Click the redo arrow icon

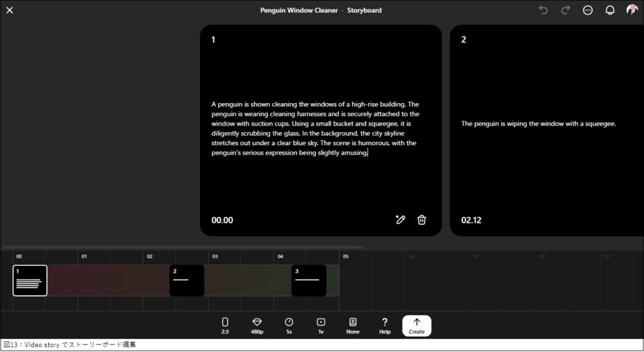coord(565,10)
